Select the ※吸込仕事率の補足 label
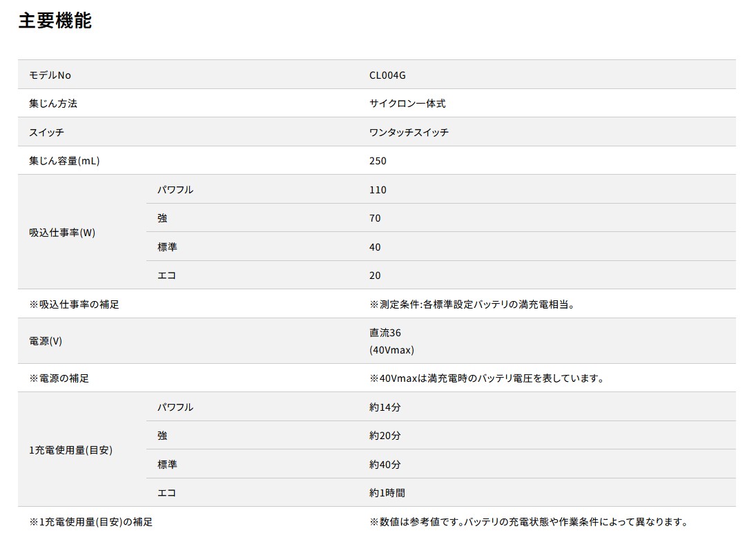 pyautogui.click(x=75, y=304)
